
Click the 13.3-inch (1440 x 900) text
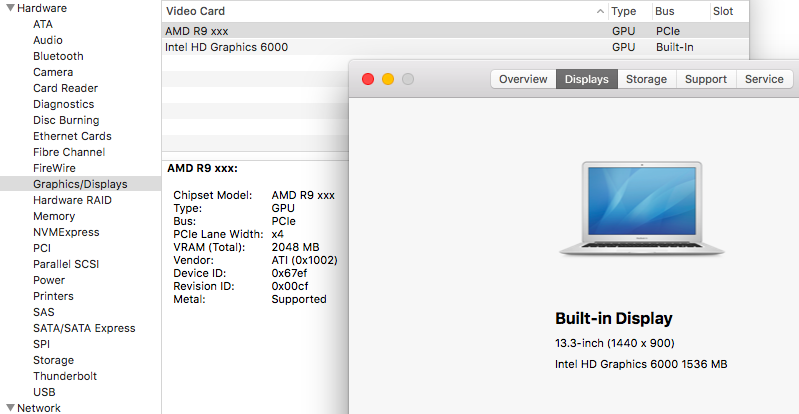(615, 343)
